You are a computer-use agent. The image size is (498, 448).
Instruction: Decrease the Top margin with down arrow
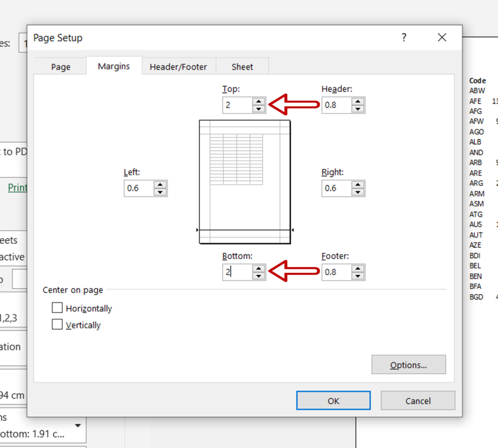259,109
